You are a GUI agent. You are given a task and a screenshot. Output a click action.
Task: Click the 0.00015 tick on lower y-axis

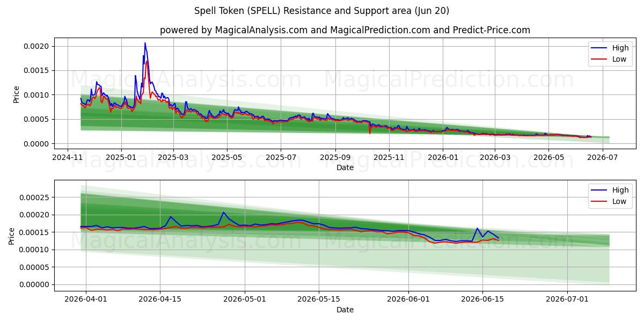(x=34, y=232)
